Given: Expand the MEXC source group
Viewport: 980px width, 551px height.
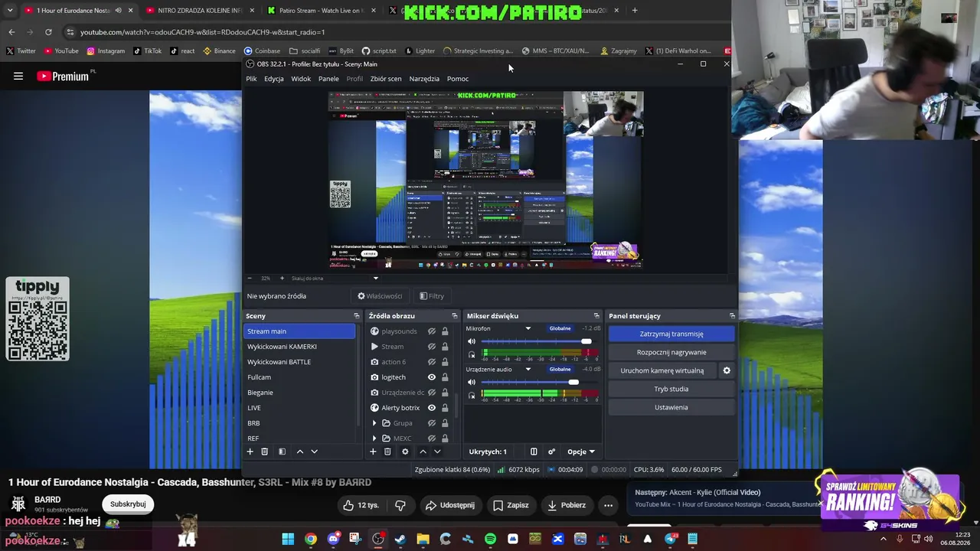Looking at the screenshot, I should (374, 439).
